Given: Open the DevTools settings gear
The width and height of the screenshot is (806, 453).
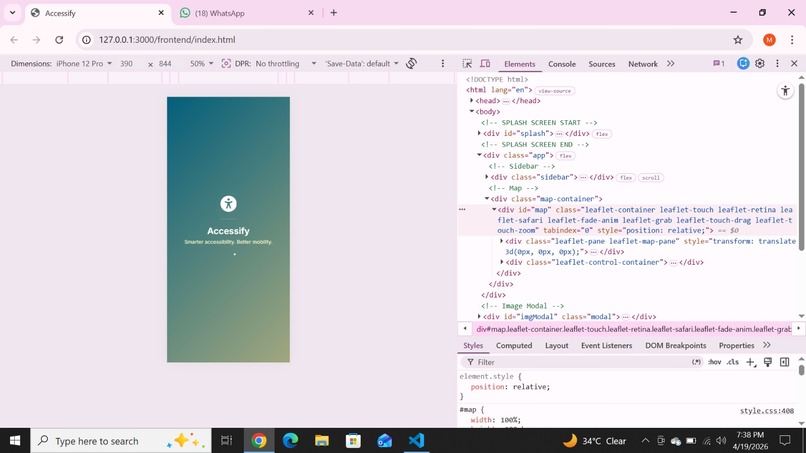Looking at the screenshot, I should [760, 63].
